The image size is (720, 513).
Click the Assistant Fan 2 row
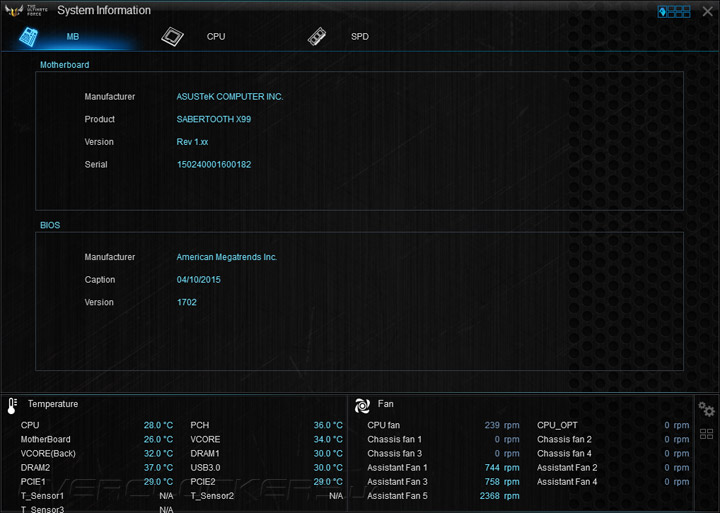(x=613, y=468)
